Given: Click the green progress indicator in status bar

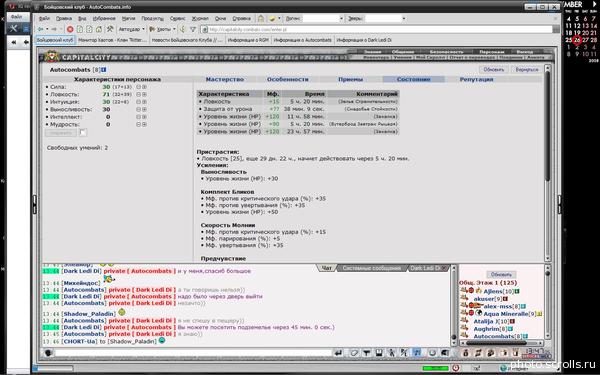Looking at the screenshot, I should pos(435,368).
